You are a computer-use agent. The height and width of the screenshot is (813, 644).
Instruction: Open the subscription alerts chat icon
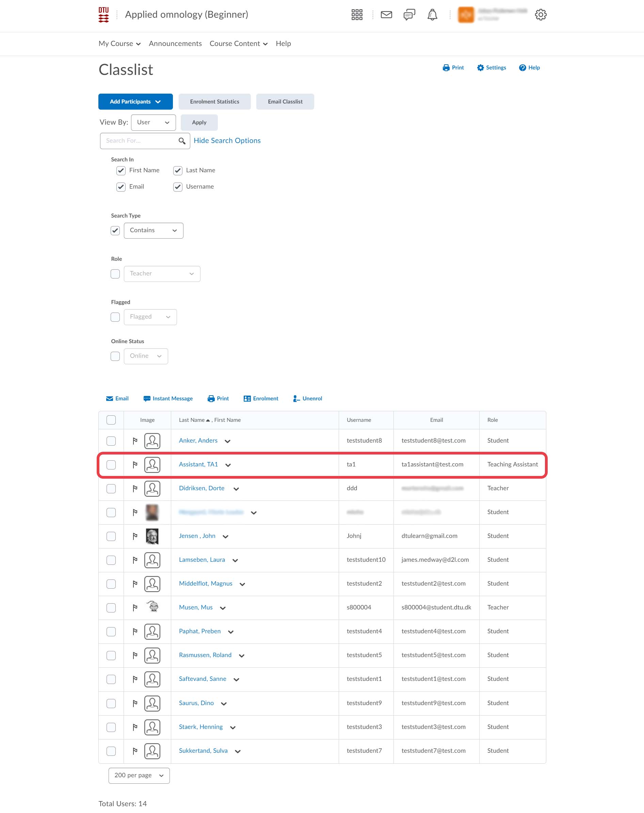click(409, 15)
